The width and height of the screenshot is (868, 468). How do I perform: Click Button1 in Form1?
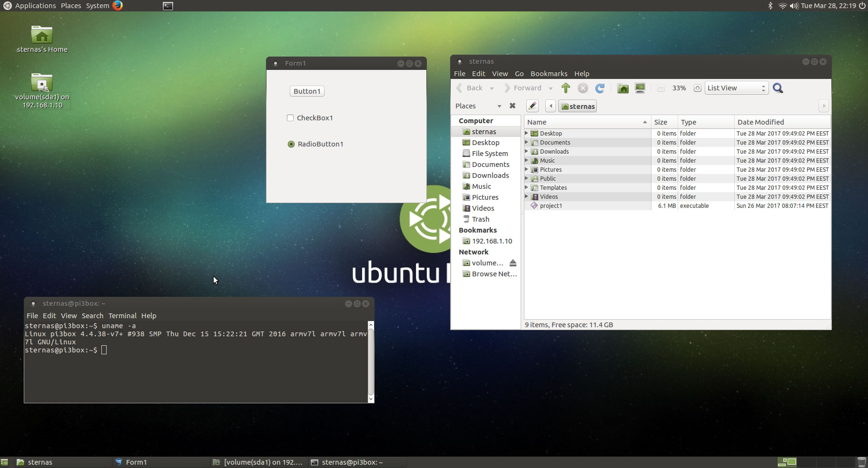click(307, 91)
